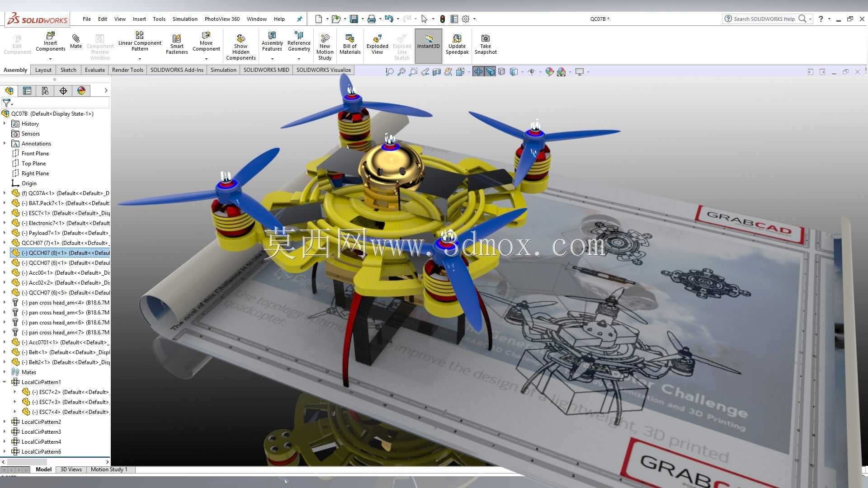
Task: Open the Insert menu
Action: pos(139,19)
